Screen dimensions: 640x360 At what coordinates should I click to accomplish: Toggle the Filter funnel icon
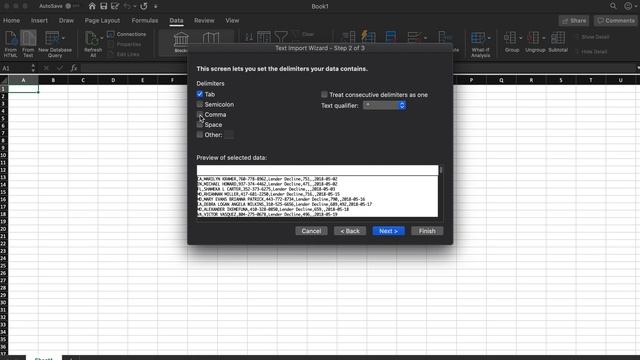pyautogui.click(x=281, y=38)
